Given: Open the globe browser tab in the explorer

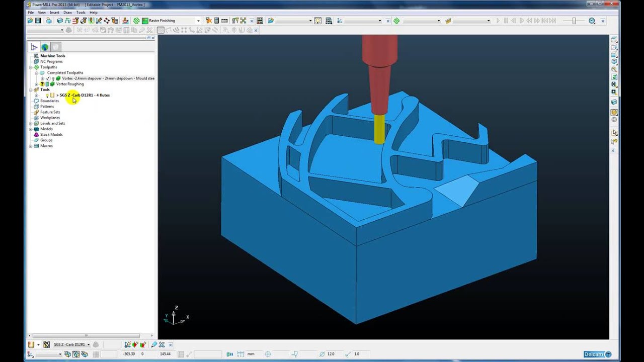Looking at the screenshot, I should (x=45, y=47).
